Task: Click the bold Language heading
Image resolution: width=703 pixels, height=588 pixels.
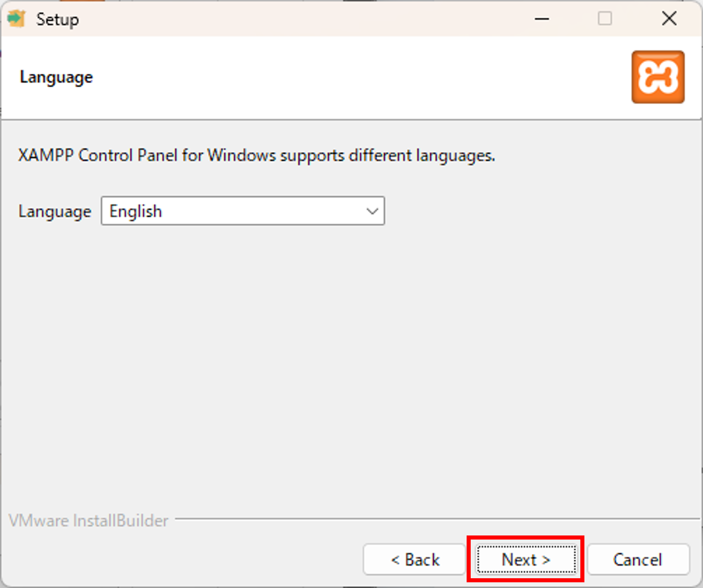Action: [x=56, y=77]
